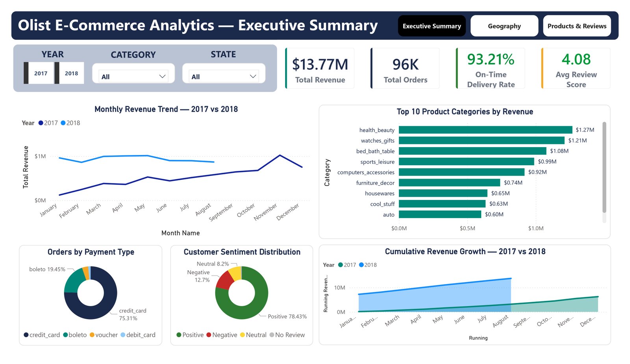
Task: Select the housewares bar
Action: pyautogui.click(x=443, y=193)
